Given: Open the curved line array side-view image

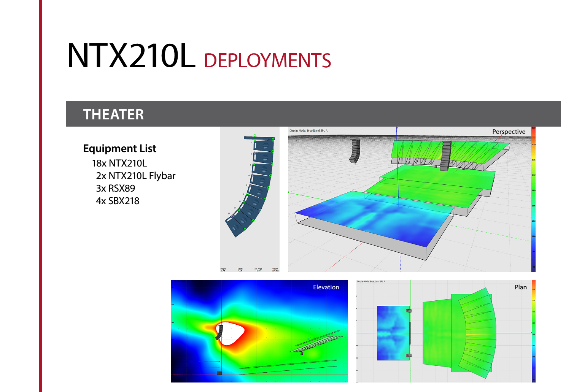Looking at the screenshot, I should [x=250, y=199].
